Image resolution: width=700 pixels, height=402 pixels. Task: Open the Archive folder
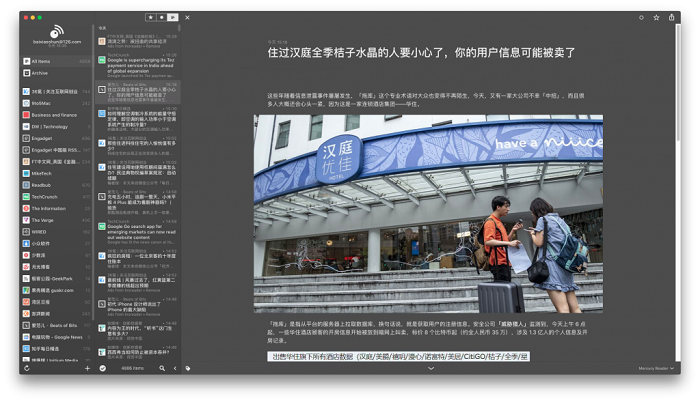pyautogui.click(x=57, y=73)
